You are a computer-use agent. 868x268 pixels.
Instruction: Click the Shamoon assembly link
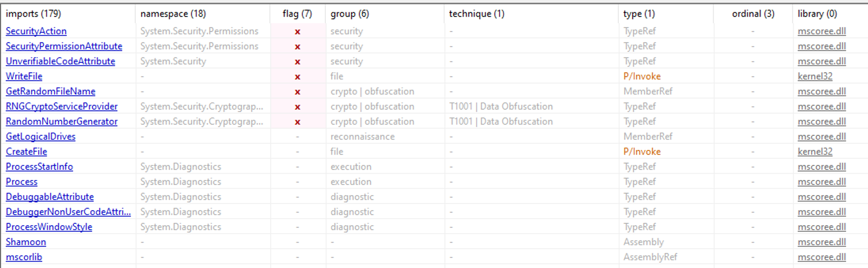(x=26, y=242)
